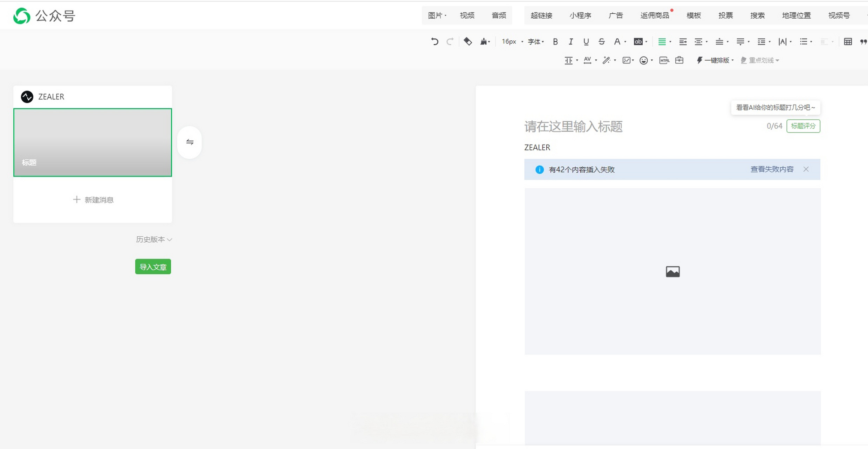Toggle strikethrough formatting

point(601,42)
